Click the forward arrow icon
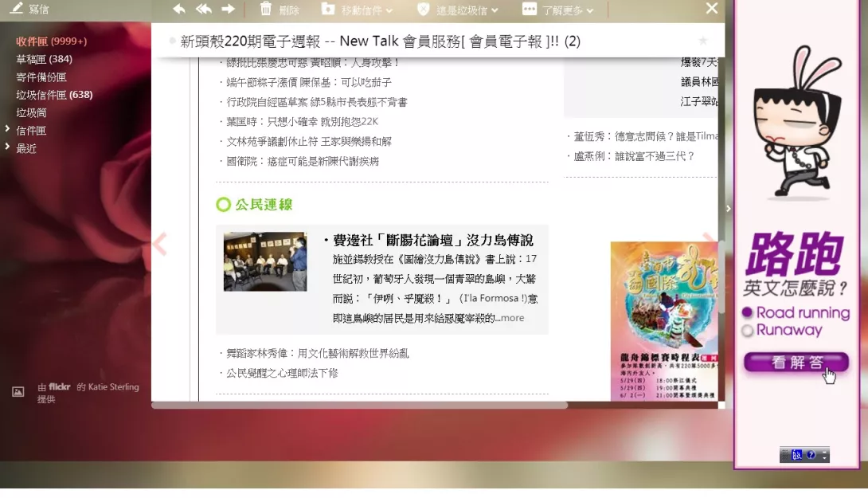 pyautogui.click(x=228, y=9)
